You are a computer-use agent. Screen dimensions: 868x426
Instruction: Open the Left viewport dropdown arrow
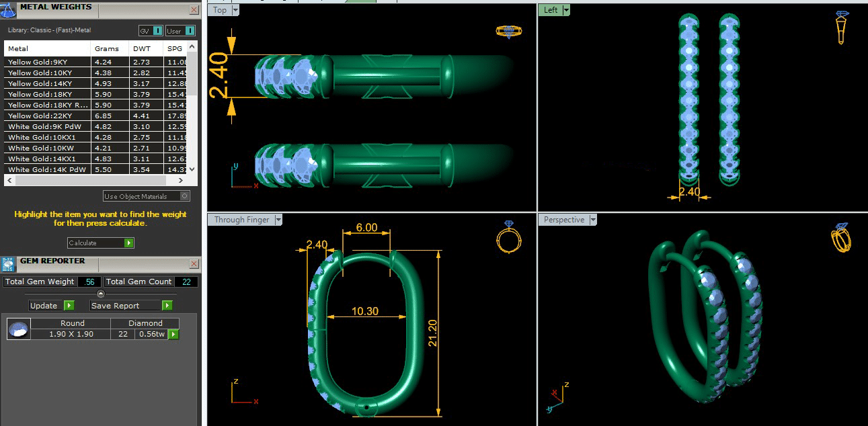click(566, 10)
